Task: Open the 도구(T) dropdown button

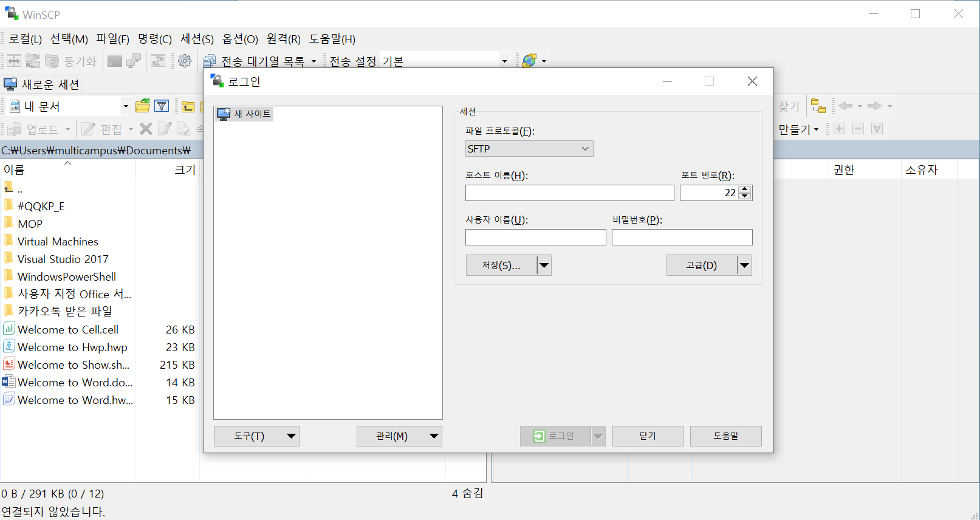Action: [x=256, y=436]
